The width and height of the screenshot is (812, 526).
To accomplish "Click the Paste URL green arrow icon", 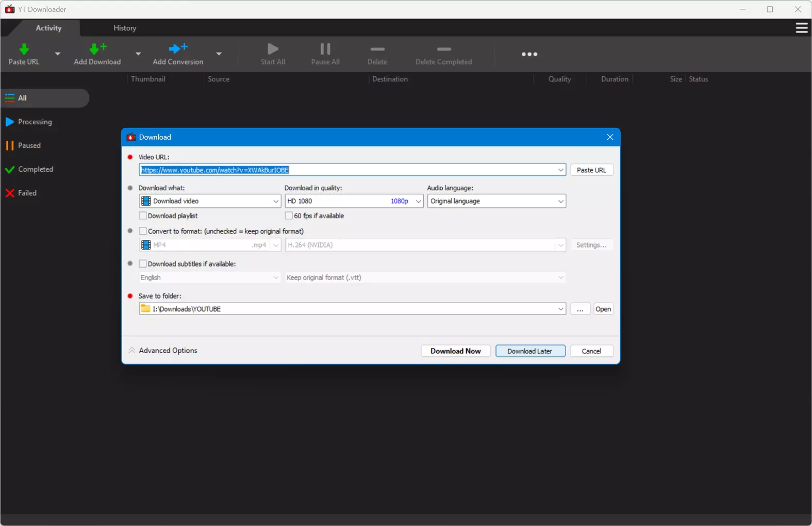I will [24, 50].
